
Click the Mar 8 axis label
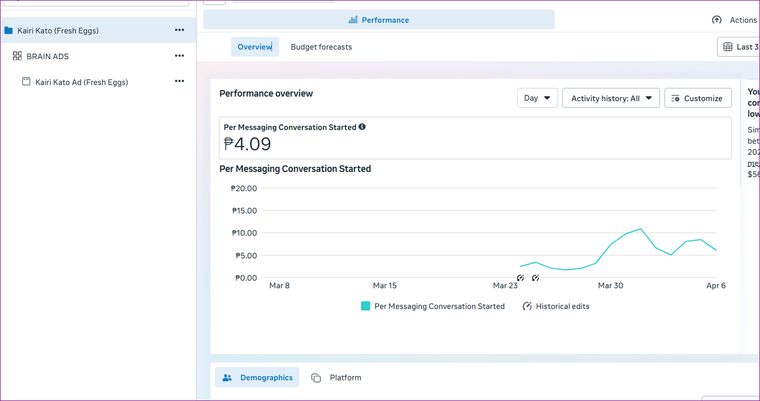coord(279,286)
